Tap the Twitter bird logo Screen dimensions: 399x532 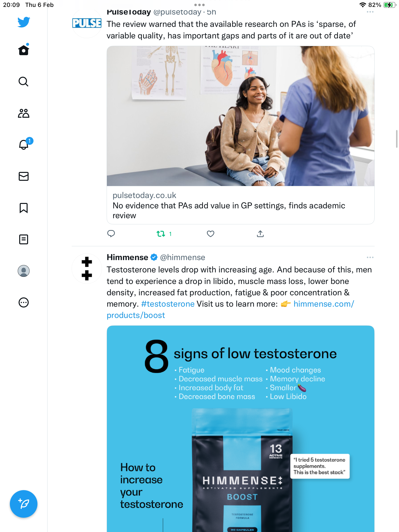[x=24, y=22]
